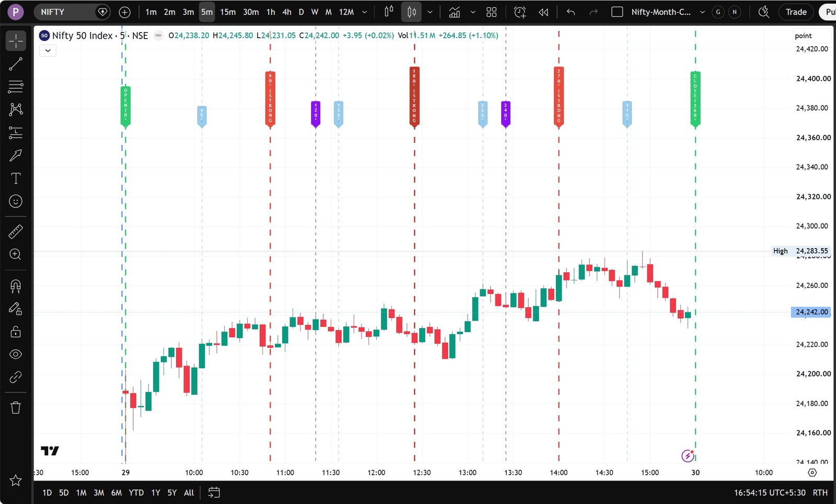This screenshot has height=504, width=836.
Task: Start bar replay mode
Action: (543, 12)
